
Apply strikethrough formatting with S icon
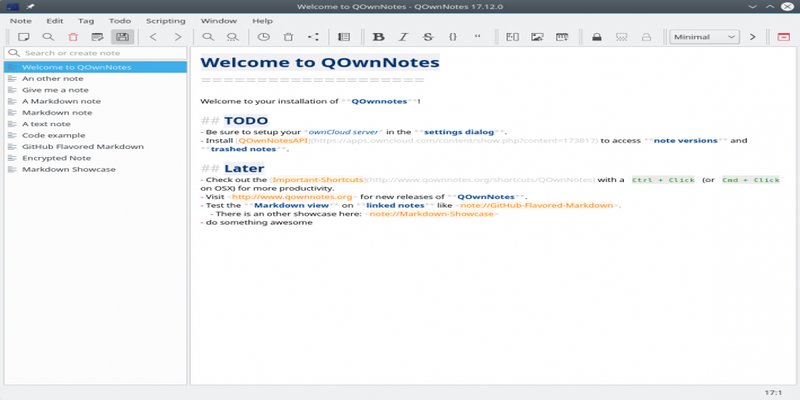[x=428, y=37]
